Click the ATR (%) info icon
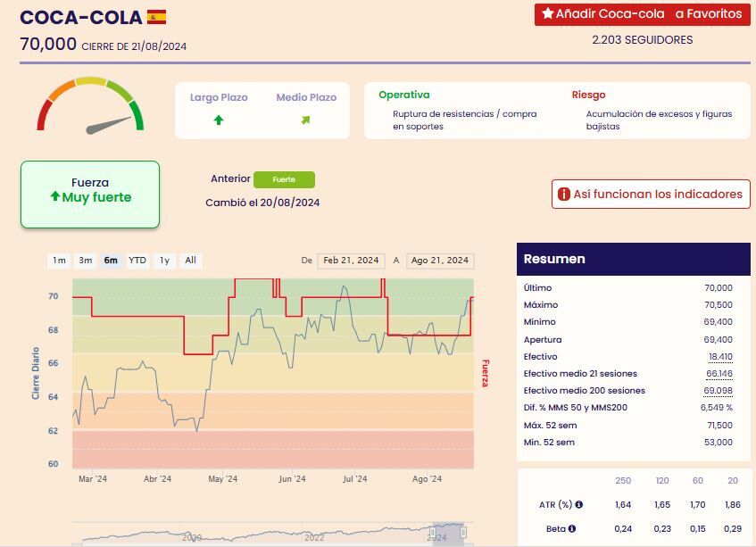 (x=579, y=504)
